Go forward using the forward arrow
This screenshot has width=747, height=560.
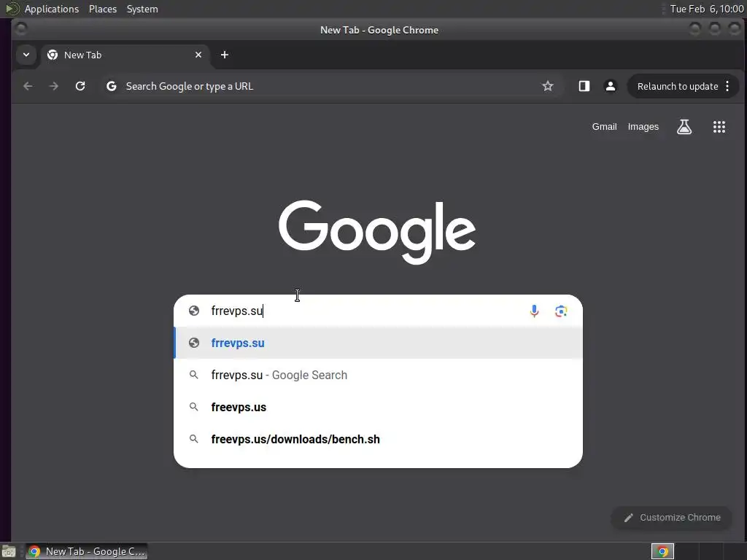click(x=54, y=86)
